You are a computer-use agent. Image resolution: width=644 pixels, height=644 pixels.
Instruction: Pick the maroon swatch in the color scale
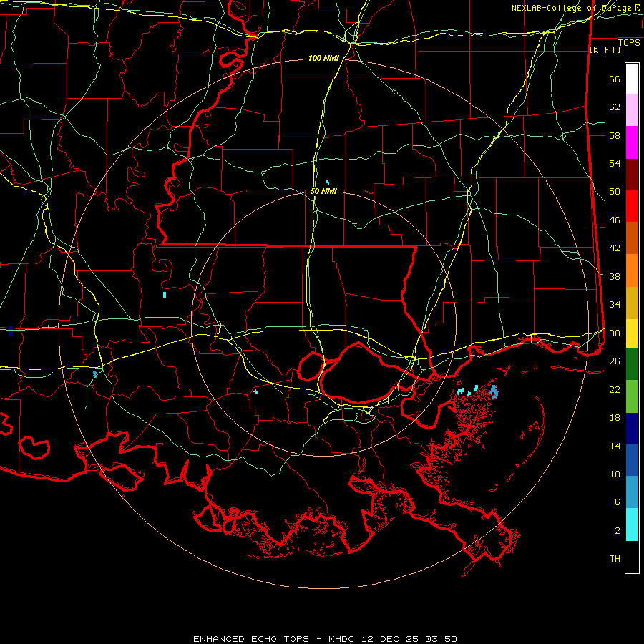click(632, 175)
